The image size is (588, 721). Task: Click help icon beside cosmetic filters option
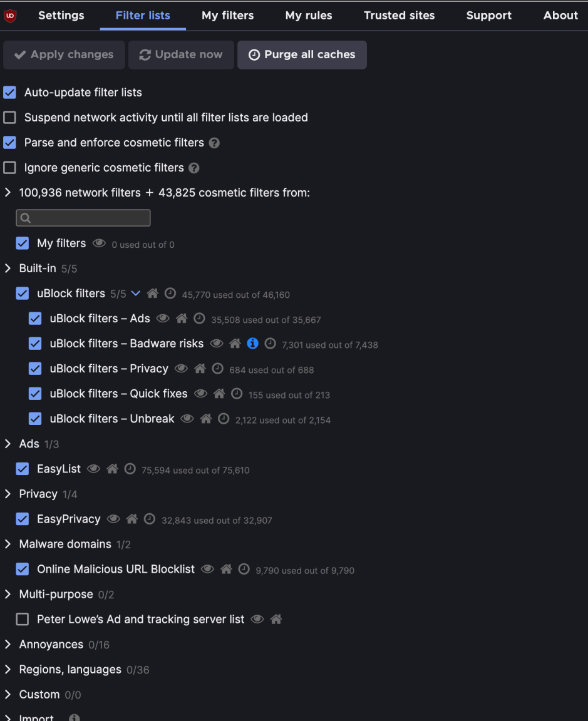point(214,143)
